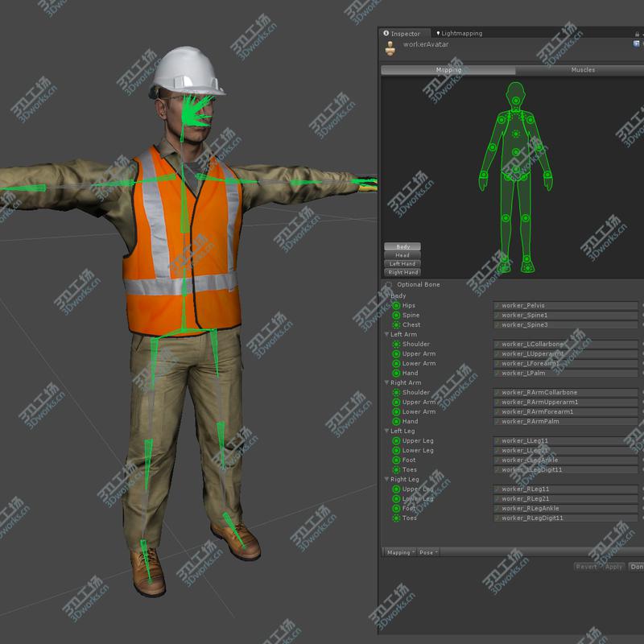The image size is (644, 644).
Task: Click Left Leg Upper Leg bone indicator
Action: (396, 440)
